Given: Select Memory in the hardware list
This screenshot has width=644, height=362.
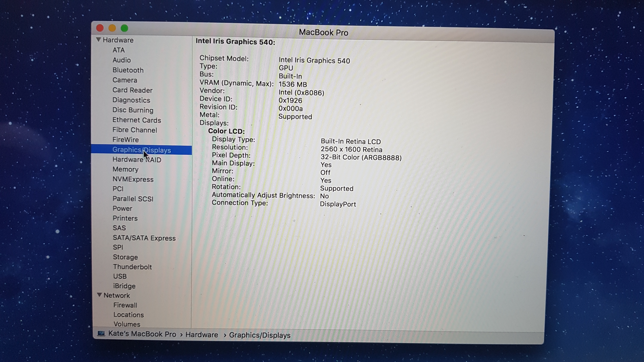Looking at the screenshot, I should point(125,169).
